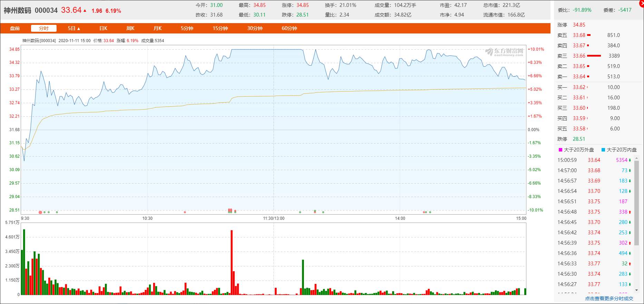Viewport: 644px width, 304px height.
Task: Select the 月K tab
Action: [x=157, y=28]
